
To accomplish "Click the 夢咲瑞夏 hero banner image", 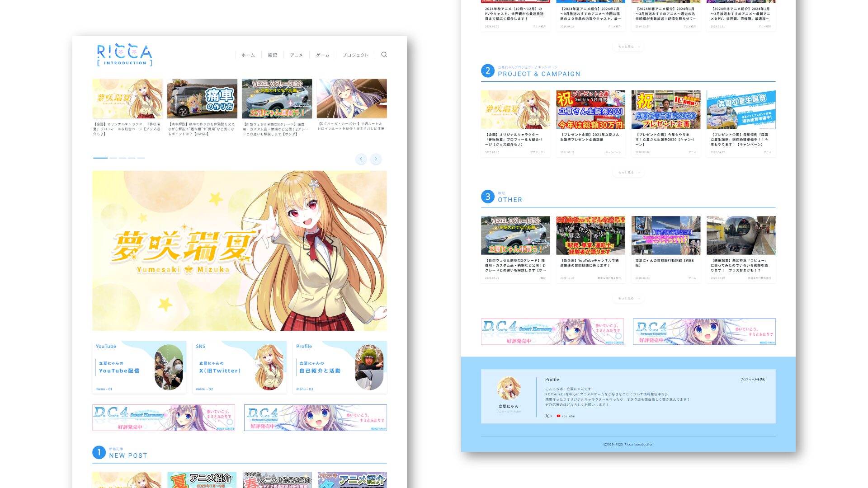I will 240,251.
